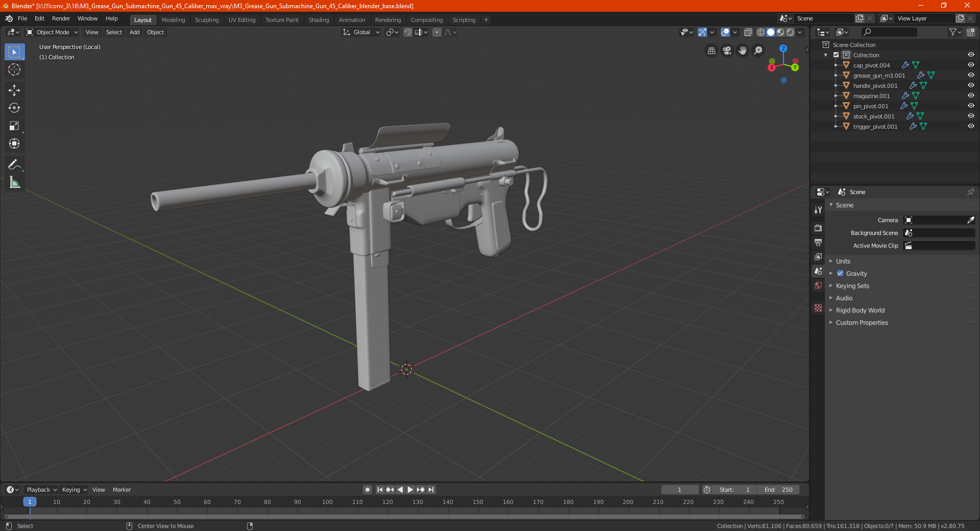Expand the Rigid Body World panel
This screenshot has width=980, height=531.
(860, 310)
